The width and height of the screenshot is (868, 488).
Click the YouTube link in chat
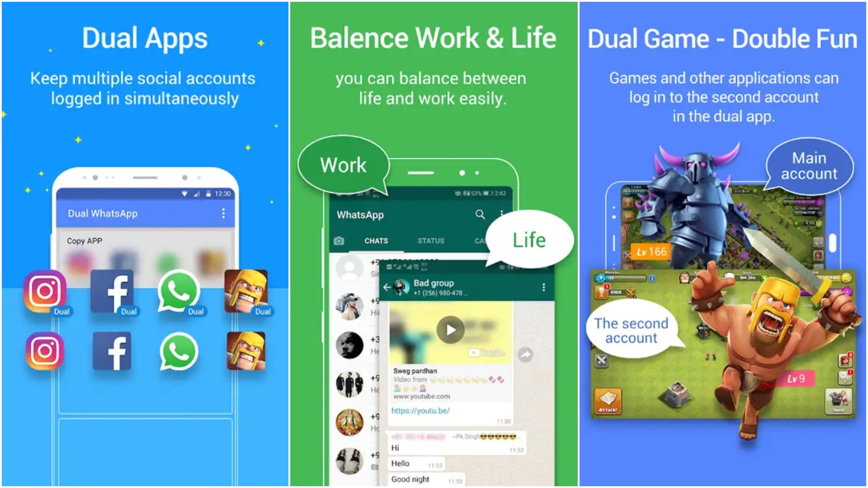pos(421,411)
